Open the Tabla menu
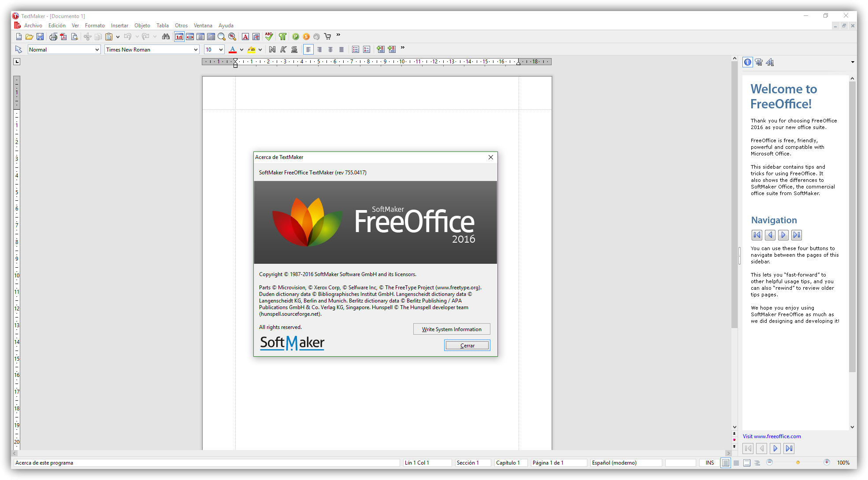 162,26
